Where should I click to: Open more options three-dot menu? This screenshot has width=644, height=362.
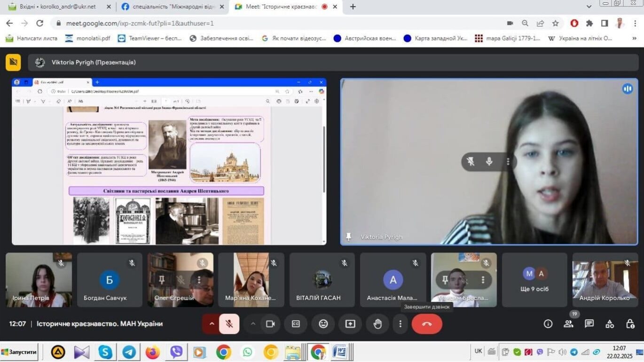(400, 324)
